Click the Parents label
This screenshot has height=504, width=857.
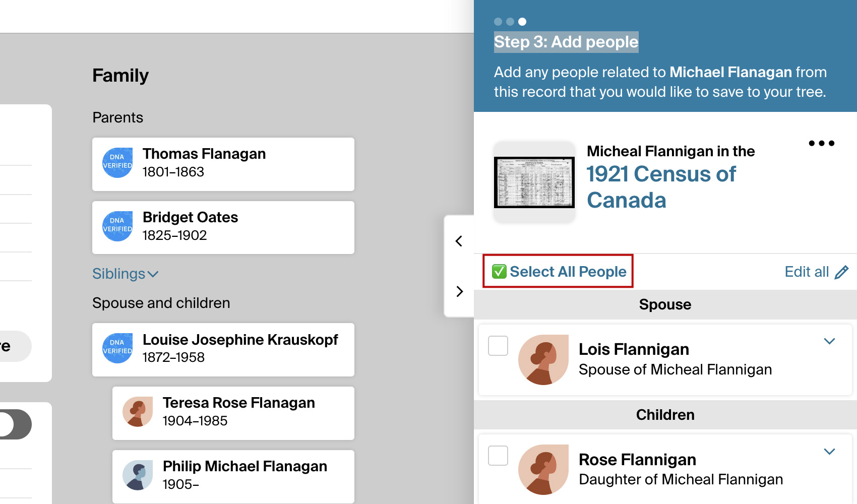118,117
